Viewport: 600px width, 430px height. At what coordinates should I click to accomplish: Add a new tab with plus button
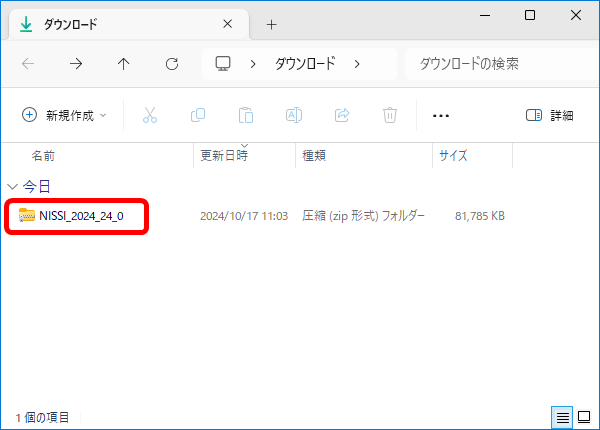(x=271, y=24)
